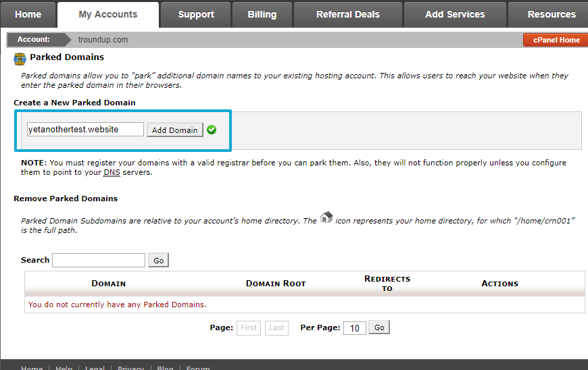Open the footer Legal link

pos(95,368)
